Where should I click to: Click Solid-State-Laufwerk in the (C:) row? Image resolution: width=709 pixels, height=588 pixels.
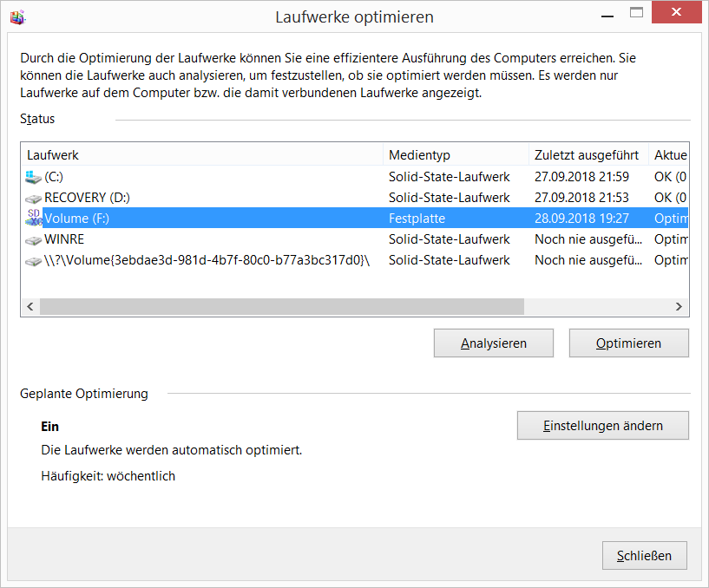(449, 177)
